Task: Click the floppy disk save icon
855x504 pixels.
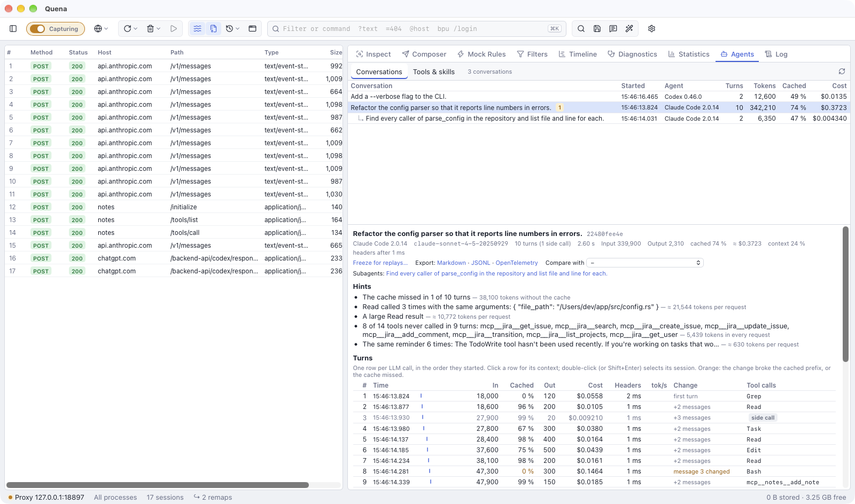Action: (597, 29)
